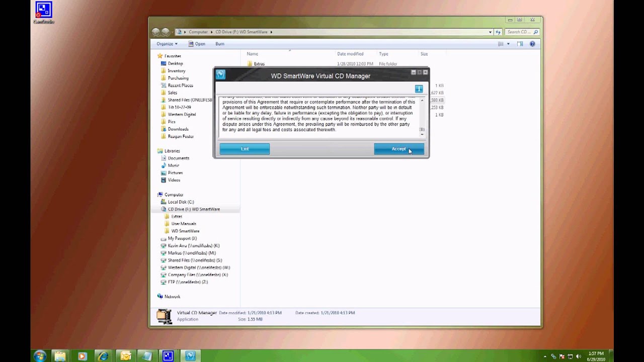Screen dimensions: 644x362
Task: Sort by the Date modified column header
Action: point(350,54)
